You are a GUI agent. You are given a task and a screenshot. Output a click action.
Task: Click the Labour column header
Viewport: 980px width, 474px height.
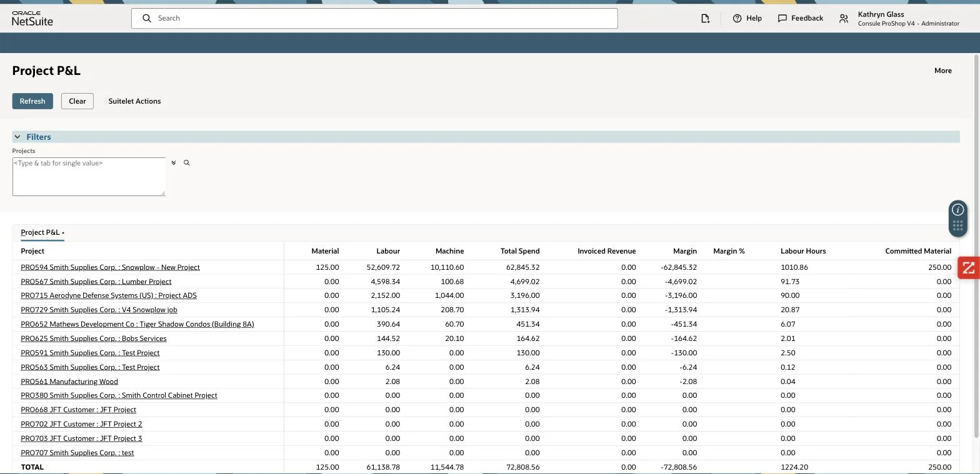(x=388, y=251)
